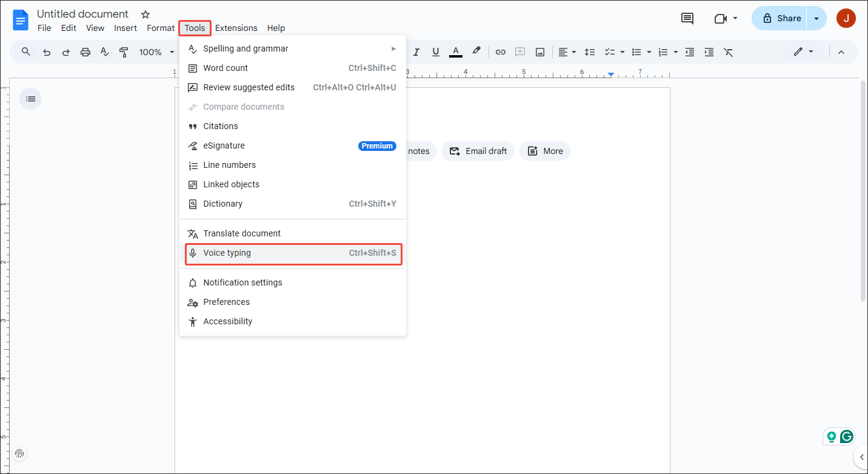This screenshot has height=474, width=868.
Task: Star the Untitled document
Action: (x=144, y=13)
